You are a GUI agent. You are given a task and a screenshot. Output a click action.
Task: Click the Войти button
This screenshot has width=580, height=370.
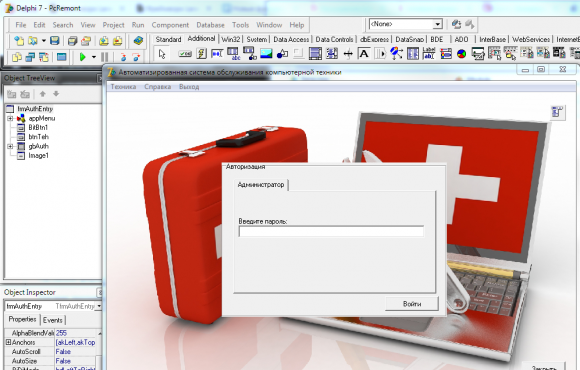click(412, 304)
